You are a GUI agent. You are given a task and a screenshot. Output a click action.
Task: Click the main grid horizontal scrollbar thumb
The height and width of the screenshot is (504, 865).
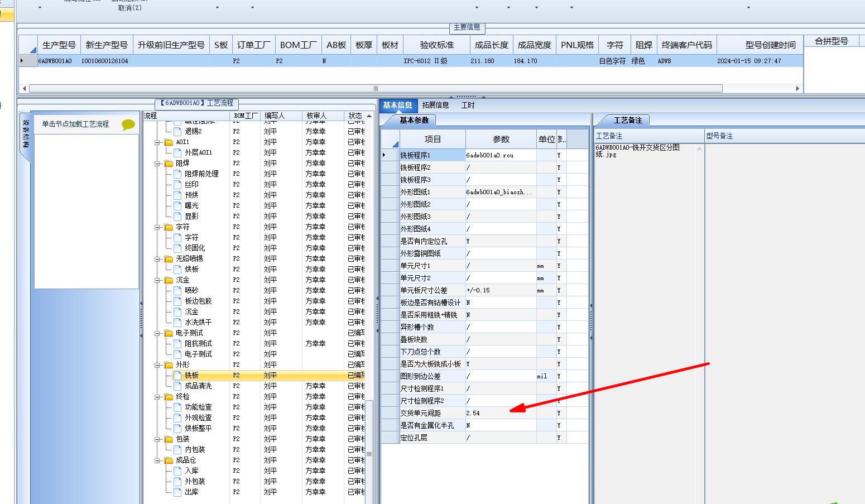pyautogui.click(x=376, y=88)
